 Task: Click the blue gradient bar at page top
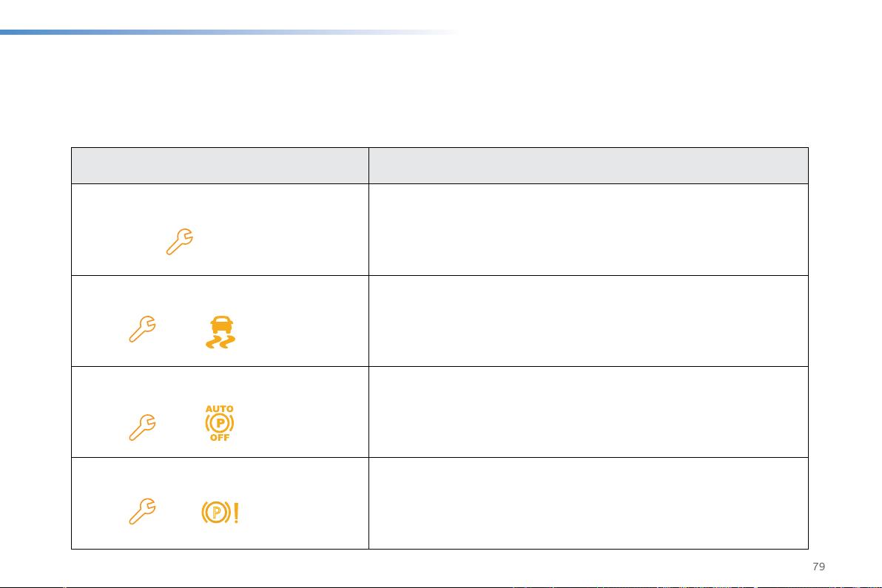pos(231,32)
